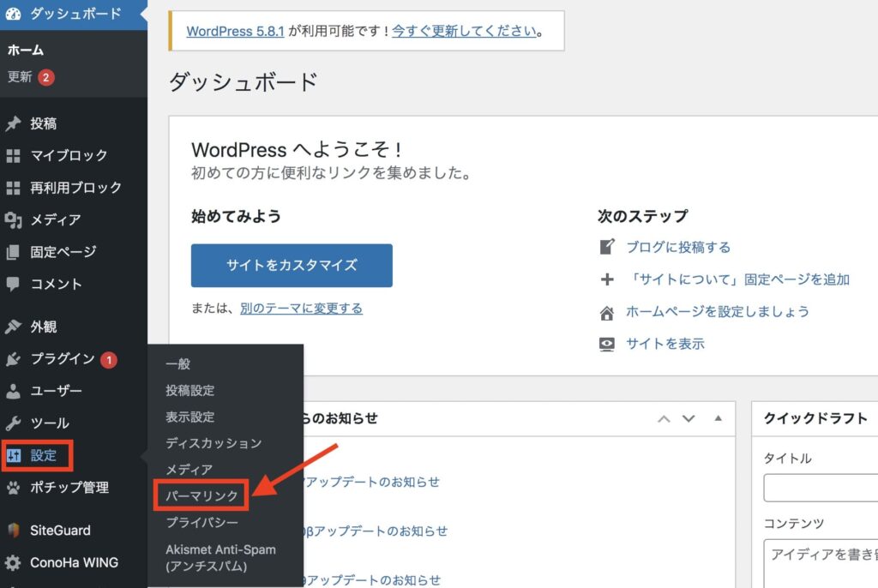Open ディスカッション in the settings submenu
This screenshot has width=878, height=588.
pos(213,443)
